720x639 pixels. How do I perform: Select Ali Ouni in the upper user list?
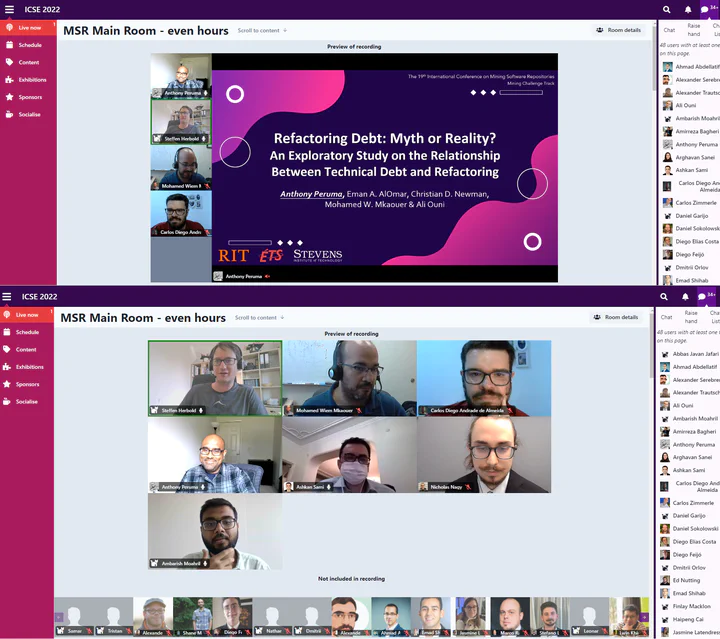[685, 105]
